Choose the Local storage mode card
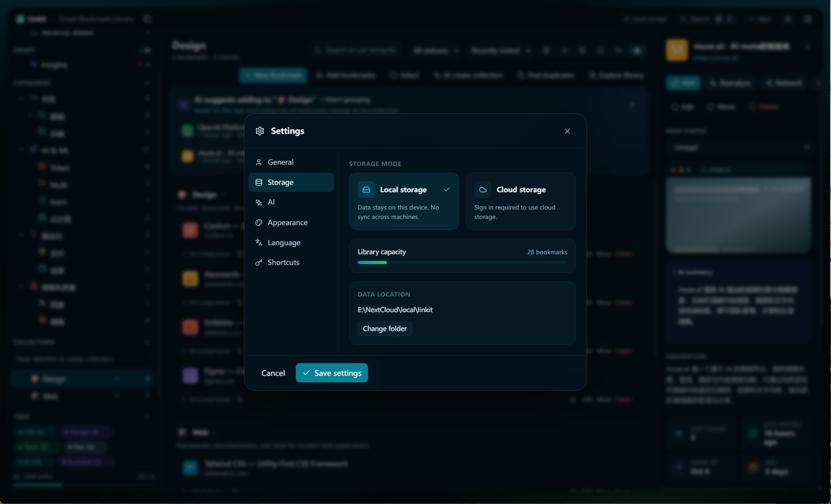Viewport: 831px width, 504px height. tap(404, 201)
